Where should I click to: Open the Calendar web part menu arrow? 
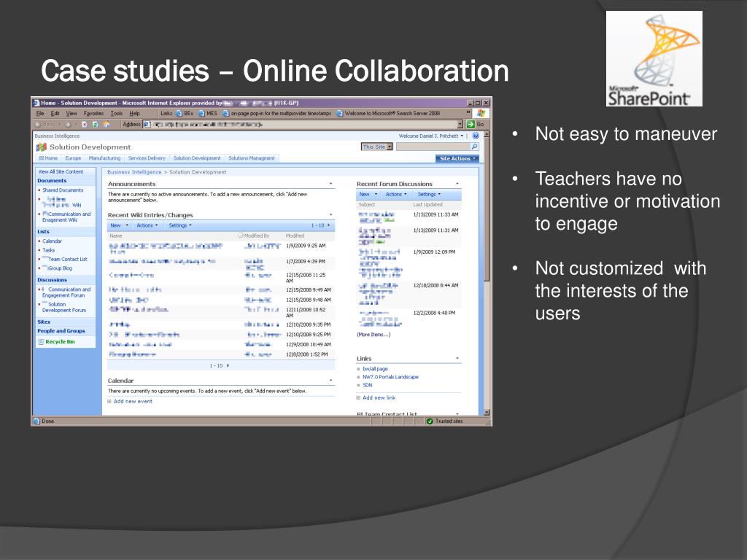tap(330, 381)
